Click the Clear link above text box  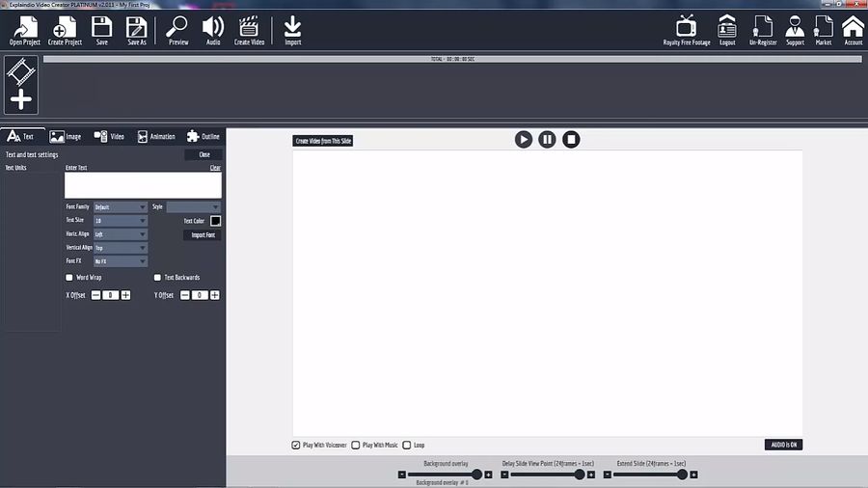pos(215,168)
